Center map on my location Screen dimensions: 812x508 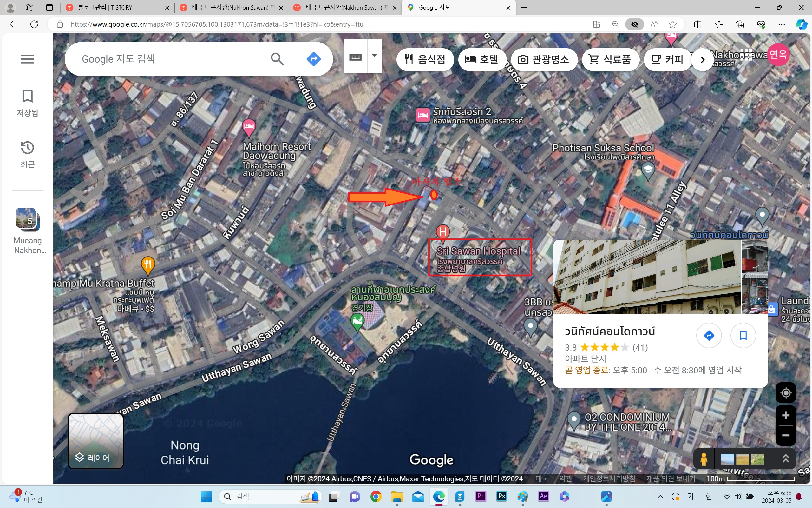(785, 393)
